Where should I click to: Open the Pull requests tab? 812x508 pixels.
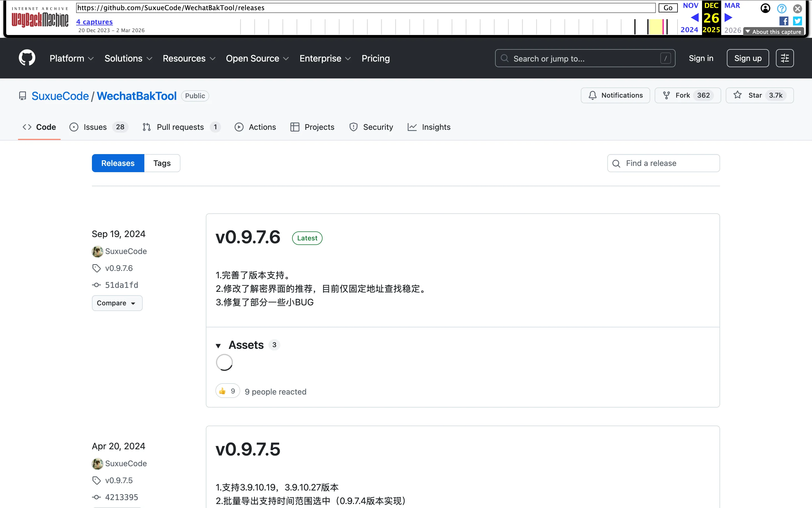click(181, 127)
